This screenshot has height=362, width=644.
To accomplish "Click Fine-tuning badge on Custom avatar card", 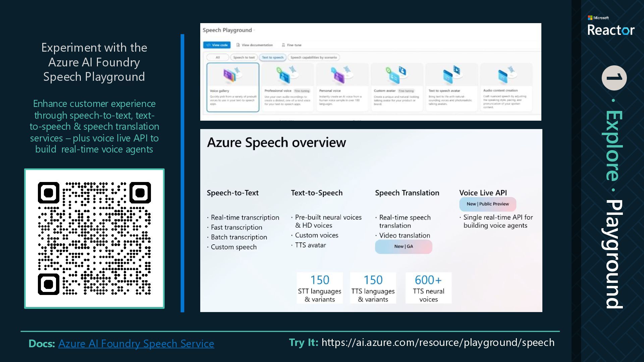I will point(406,91).
